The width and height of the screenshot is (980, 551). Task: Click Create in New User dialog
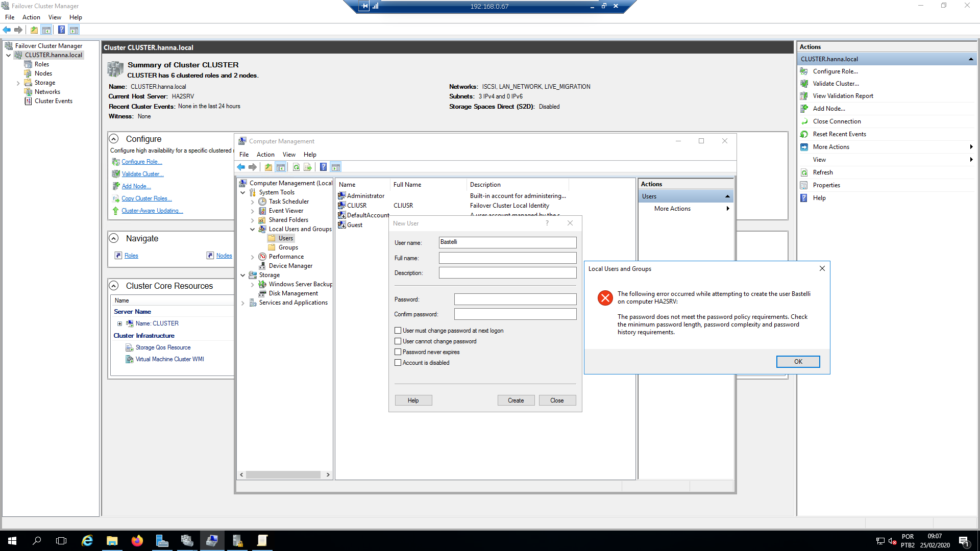pyautogui.click(x=516, y=400)
